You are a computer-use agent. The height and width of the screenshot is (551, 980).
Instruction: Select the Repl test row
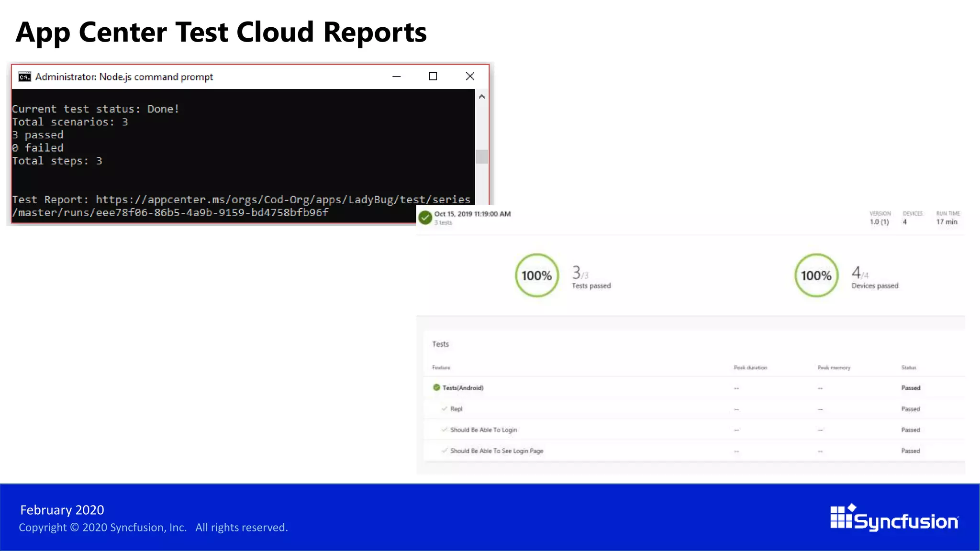(x=694, y=409)
